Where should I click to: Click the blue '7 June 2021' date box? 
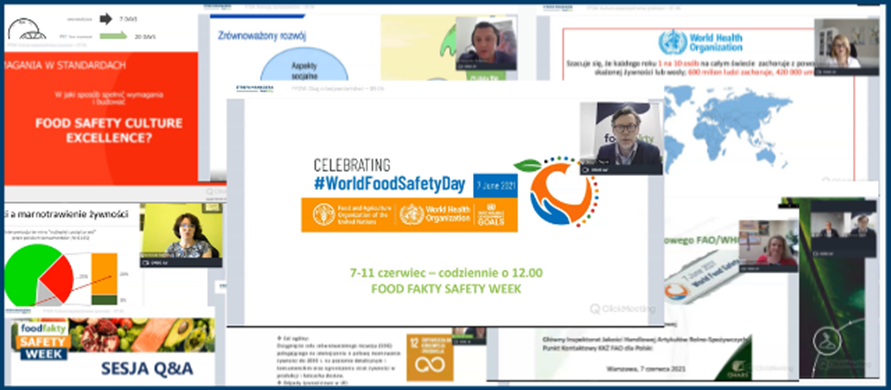click(x=495, y=185)
